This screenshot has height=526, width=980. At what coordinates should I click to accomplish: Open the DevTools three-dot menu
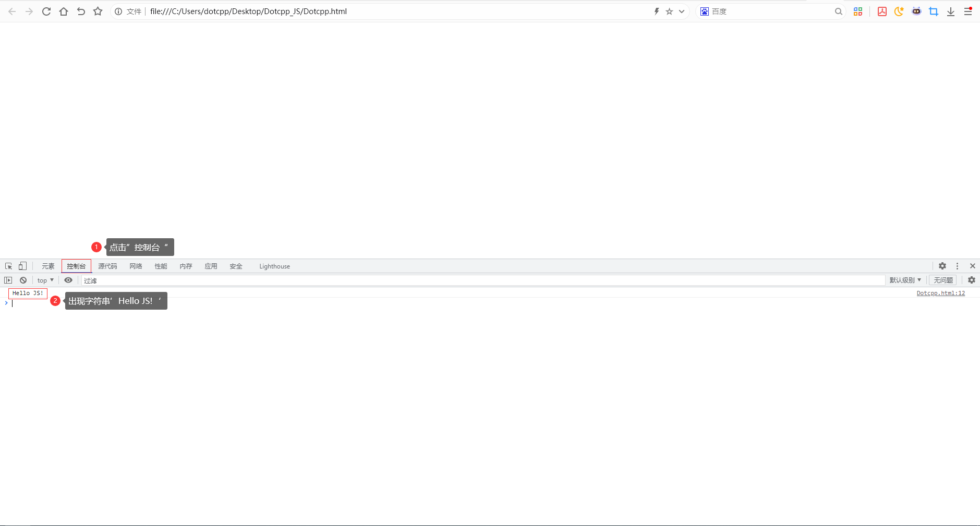[958, 266]
